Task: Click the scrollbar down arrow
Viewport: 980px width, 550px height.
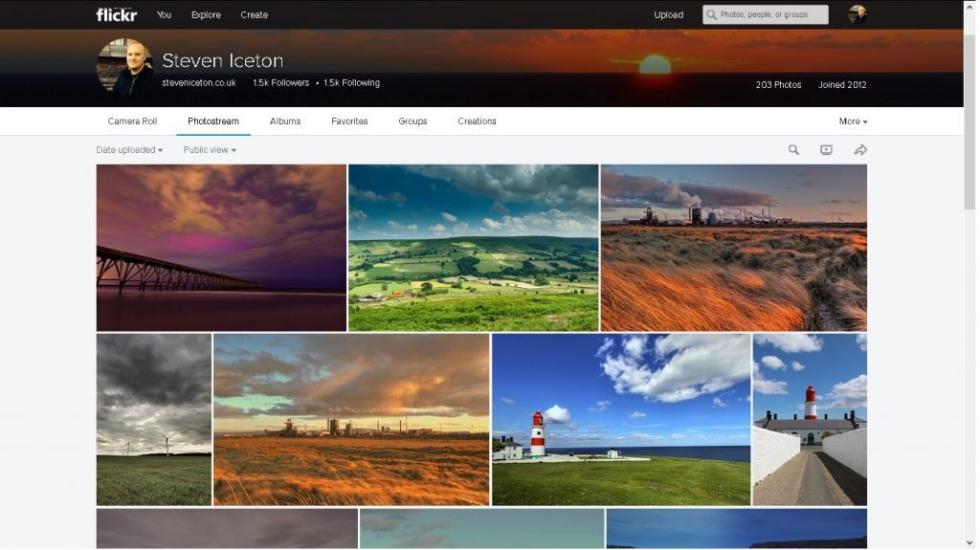Action: (969, 543)
